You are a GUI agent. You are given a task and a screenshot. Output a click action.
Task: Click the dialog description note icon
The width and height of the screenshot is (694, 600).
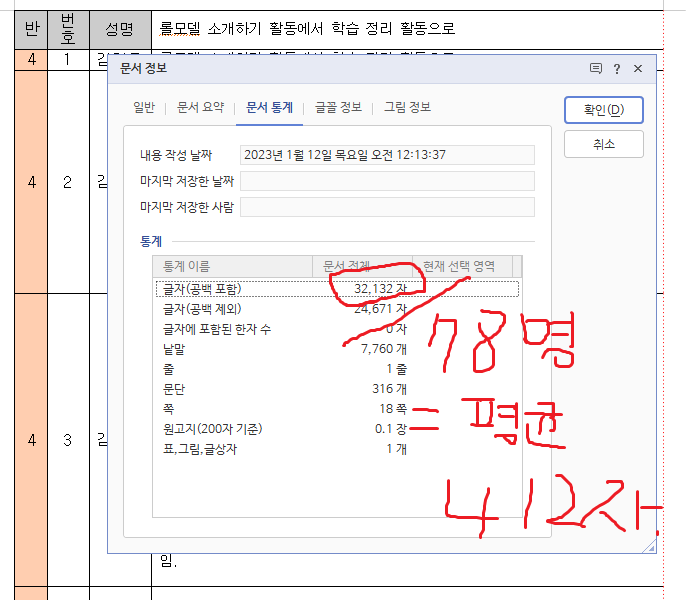(596, 69)
